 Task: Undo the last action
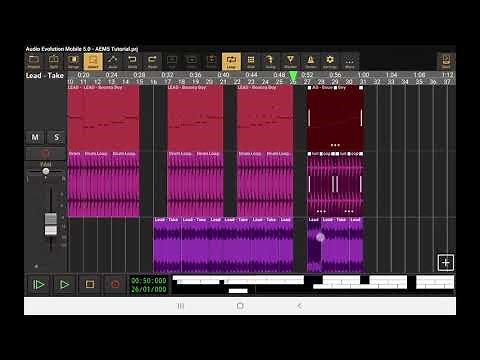[132, 62]
